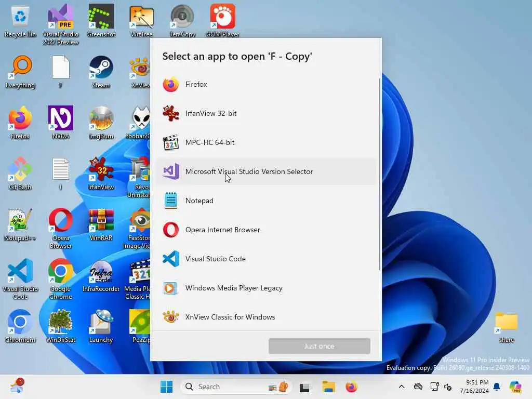Pick MPC-HC 64-bit from the app list
Image resolution: width=532 pixels, height=399 pixels.
(266, 142)
